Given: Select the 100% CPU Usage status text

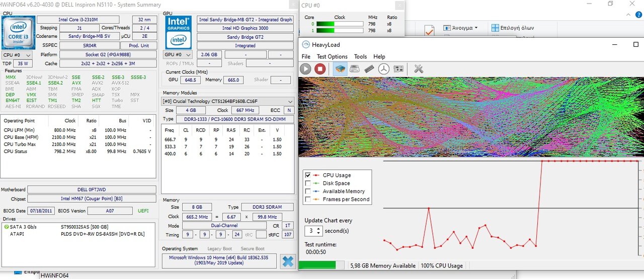Looking at the screenshot, I should (x=441, y=265).
